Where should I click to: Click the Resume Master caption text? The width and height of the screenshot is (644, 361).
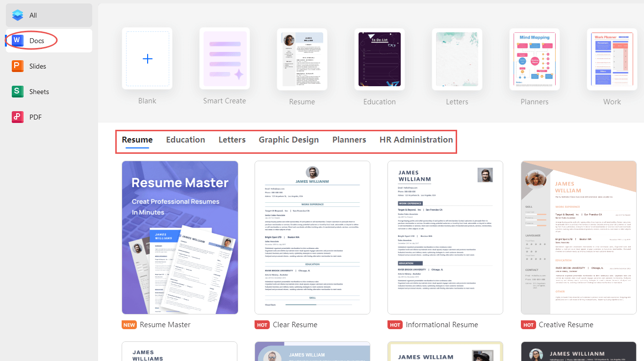(165, 325)
